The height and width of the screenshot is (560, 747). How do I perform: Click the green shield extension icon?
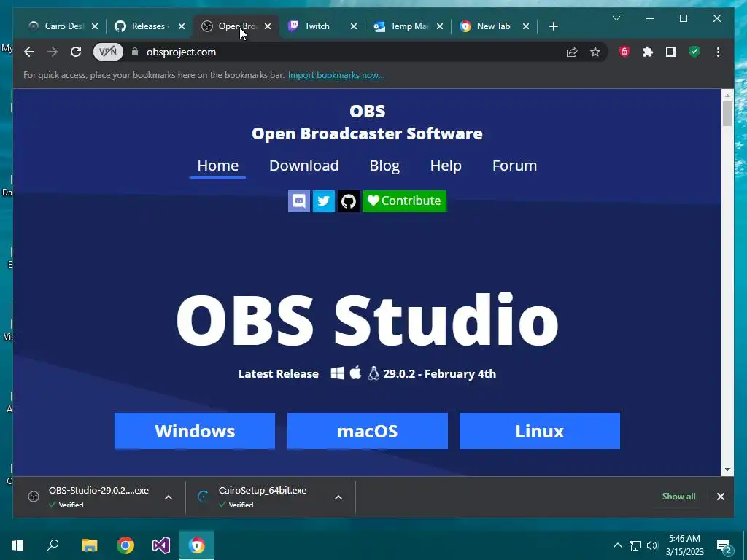pos(694,52)
